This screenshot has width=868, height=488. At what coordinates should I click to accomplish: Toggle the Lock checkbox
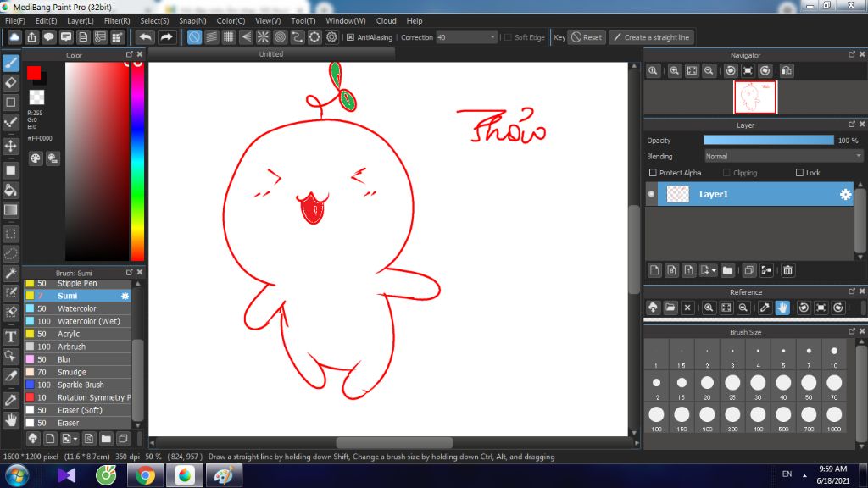click(x=799, y=173)
